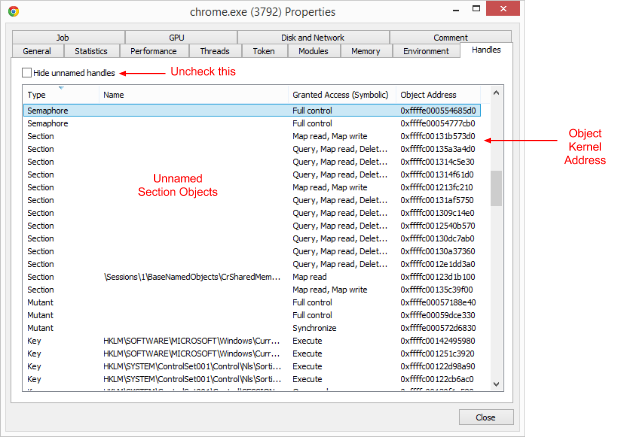Click the scroll up arrow in the handles list
The image size is (624, 437).
496,93
